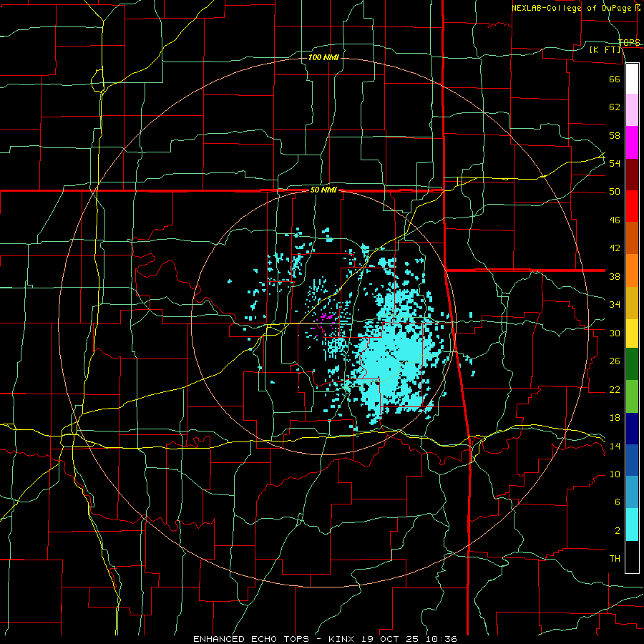This screenshot has height=644, width=644.
Task: Click the "26" legend value
Action: 615,361
